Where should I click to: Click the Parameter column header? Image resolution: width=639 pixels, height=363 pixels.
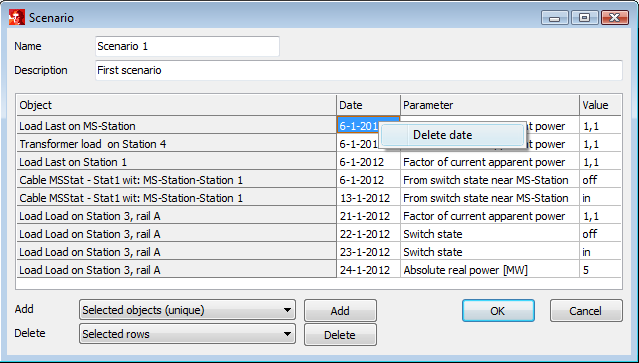click(x=490, y=105)
